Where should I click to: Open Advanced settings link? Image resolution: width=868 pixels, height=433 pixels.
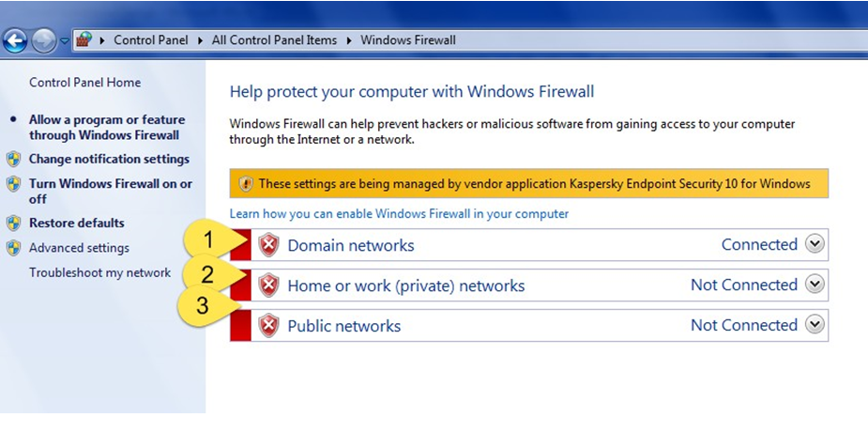79,248
